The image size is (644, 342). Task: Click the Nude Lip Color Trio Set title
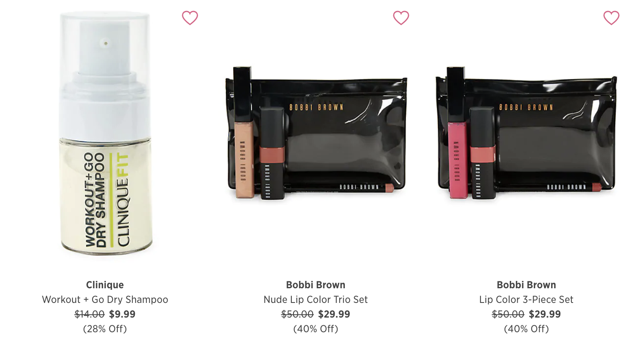tap(315, 300)
